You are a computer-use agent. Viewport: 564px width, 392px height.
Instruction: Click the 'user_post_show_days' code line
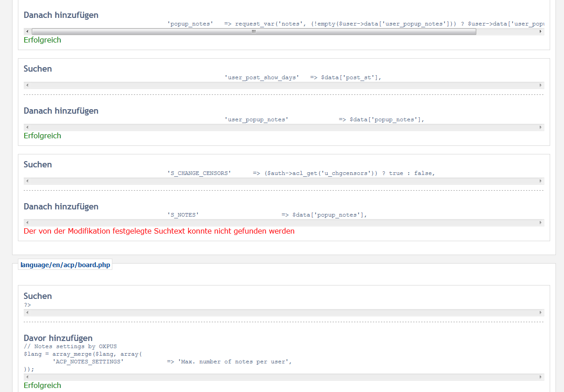click(303, 77)
